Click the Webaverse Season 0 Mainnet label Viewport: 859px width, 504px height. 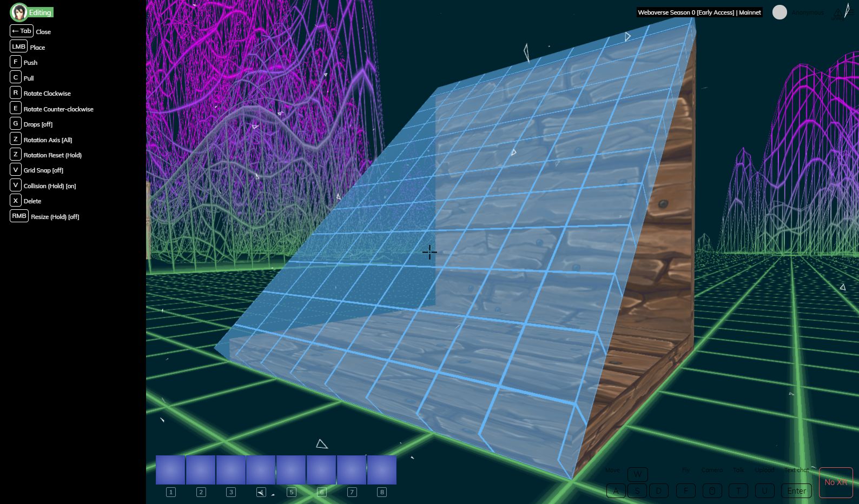699,12
